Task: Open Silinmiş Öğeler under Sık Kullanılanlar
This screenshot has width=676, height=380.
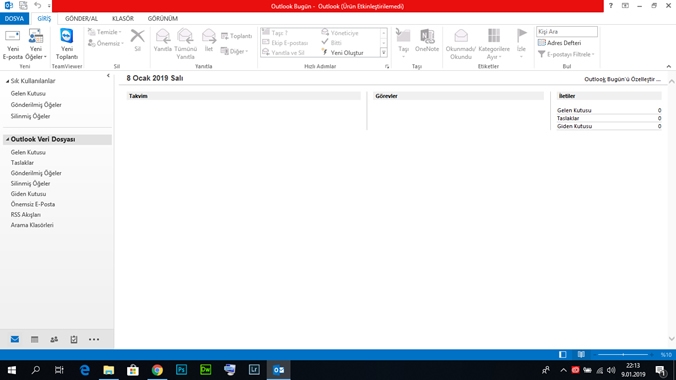Action: tap(30, 116)
